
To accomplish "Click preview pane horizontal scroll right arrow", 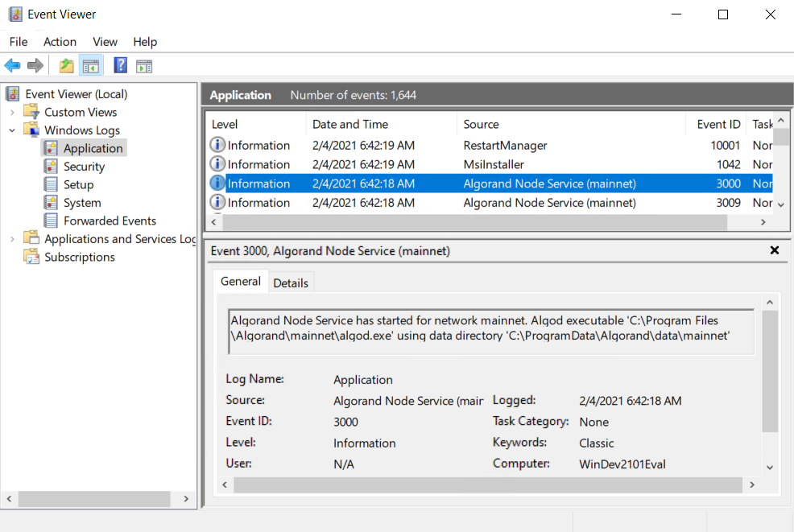I will (752, 485).
